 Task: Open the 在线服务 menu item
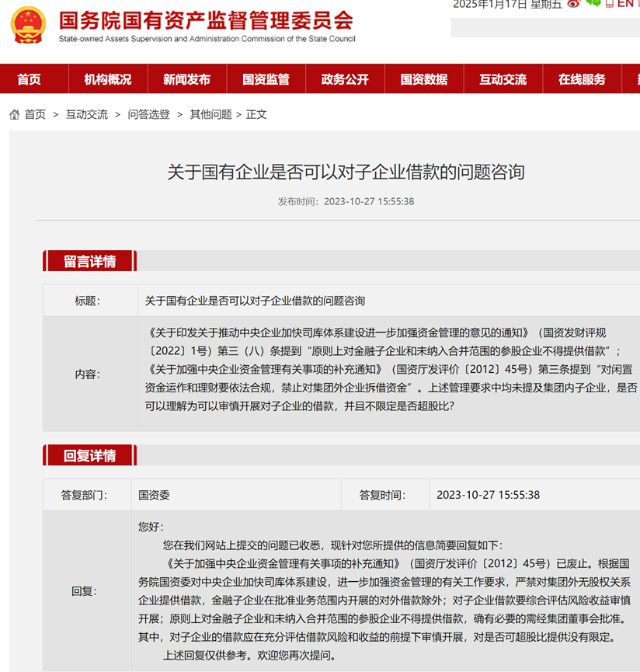tap(582, 79)
